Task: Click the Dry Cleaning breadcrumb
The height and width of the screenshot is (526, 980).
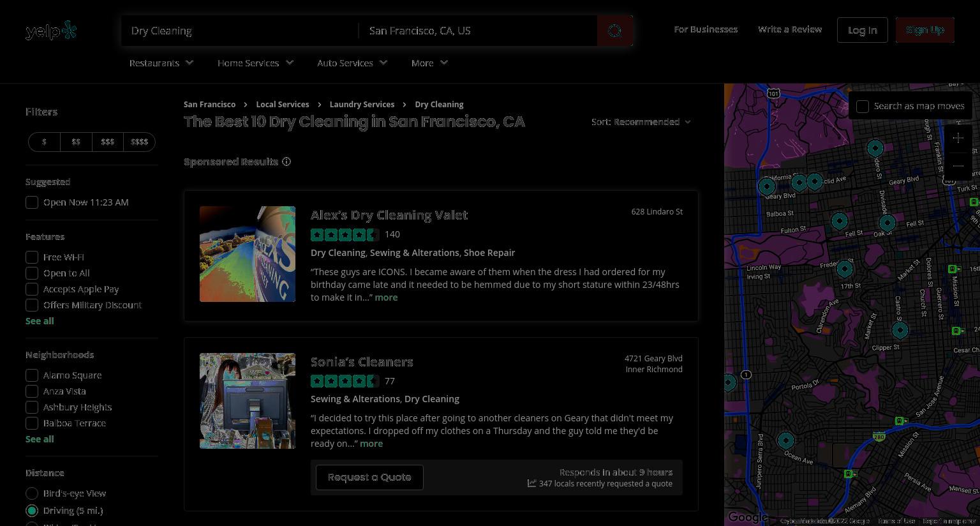Action: tap(439, 104)
